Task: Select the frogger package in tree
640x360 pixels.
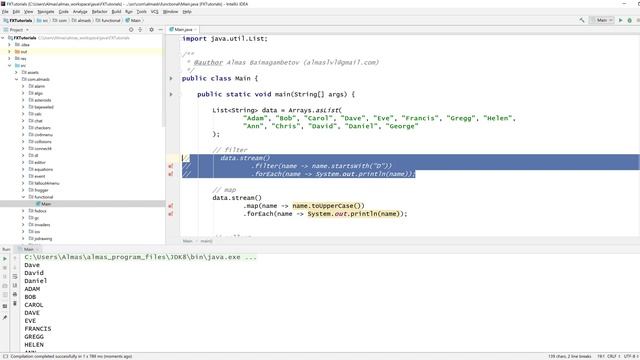Action: click(38, 190)
